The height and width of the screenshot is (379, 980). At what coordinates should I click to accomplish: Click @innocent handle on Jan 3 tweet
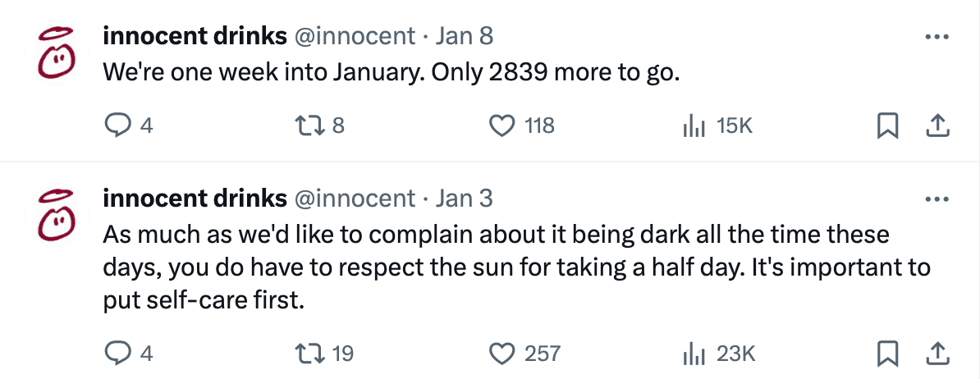pos(355,199)
